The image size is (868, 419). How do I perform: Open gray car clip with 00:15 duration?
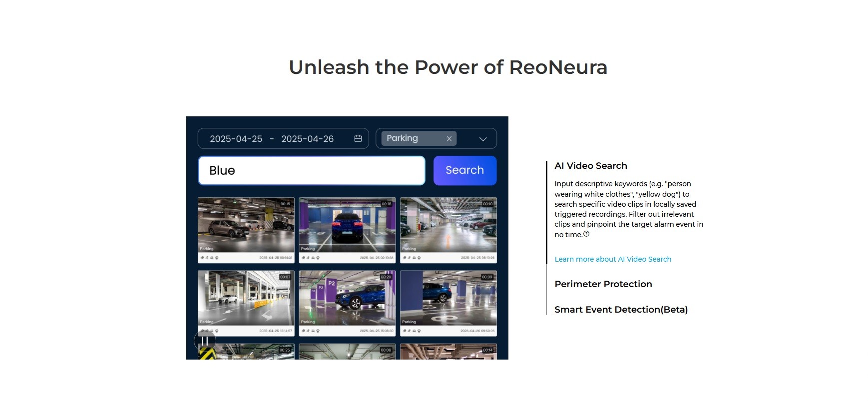click(246, 226)
